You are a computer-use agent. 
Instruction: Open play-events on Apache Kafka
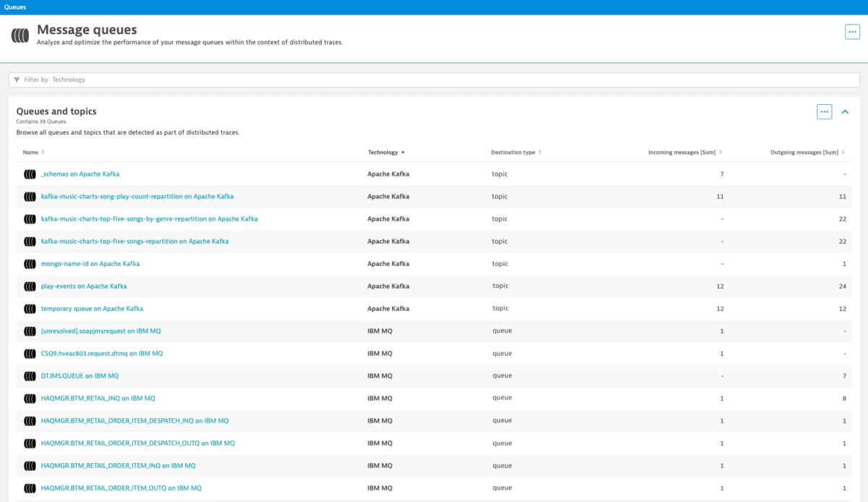(82, 286)
